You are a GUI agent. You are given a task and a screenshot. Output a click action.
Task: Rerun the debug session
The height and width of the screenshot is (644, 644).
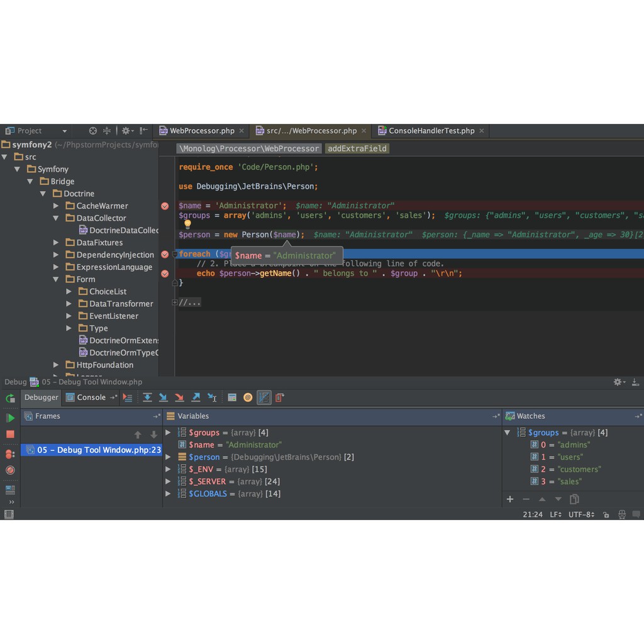point(10,398)
